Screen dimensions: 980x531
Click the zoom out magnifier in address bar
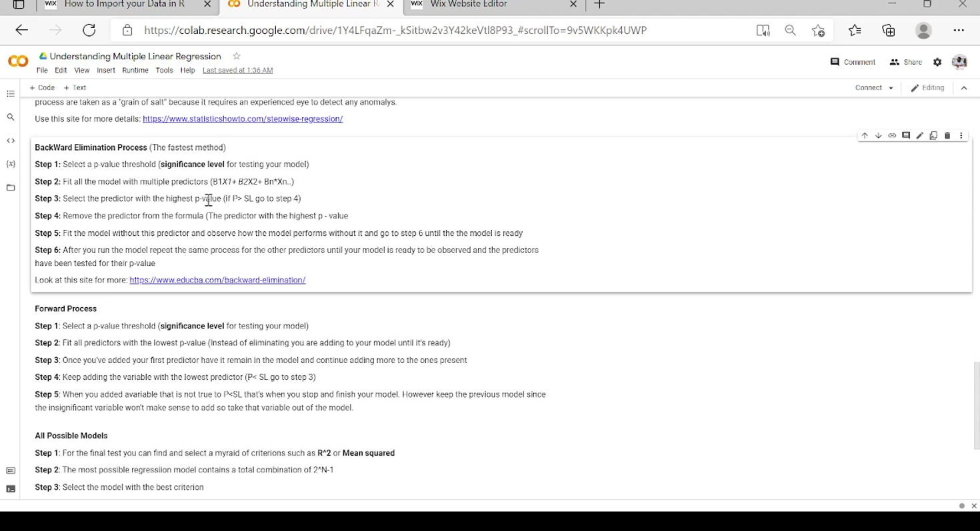(790, 30)
